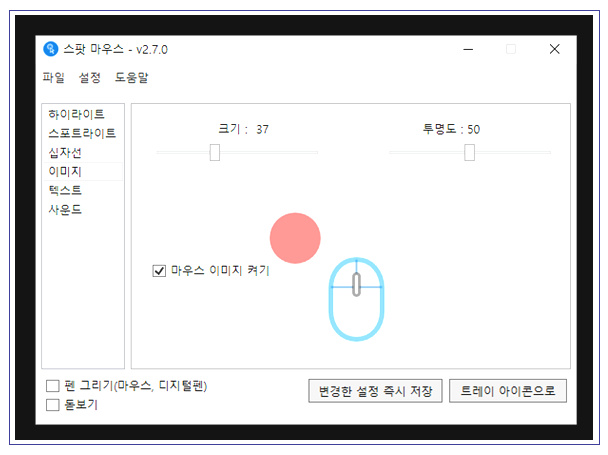Viewport: 608px width, 455px height.
Task: Click 변경한 설정 즉시 저장 button
Action: pyautogui.click(x=375, y=391)
